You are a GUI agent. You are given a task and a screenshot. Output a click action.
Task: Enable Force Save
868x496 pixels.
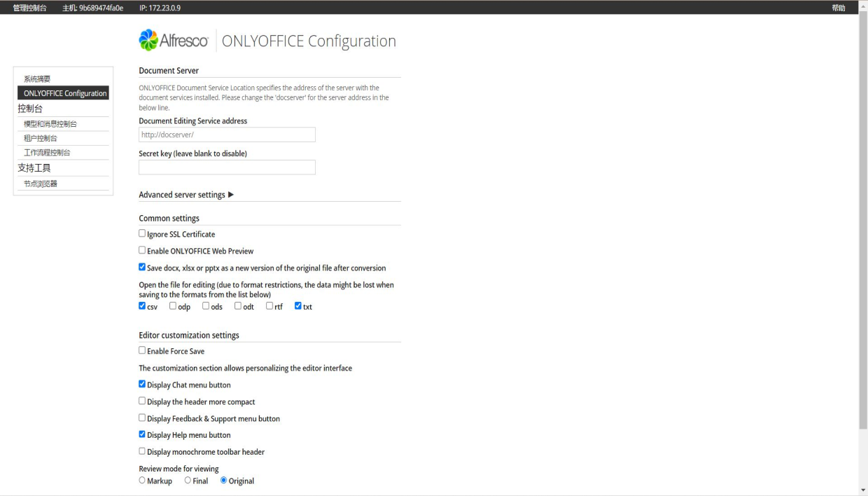pyautogui.click(x=141, y=350)
